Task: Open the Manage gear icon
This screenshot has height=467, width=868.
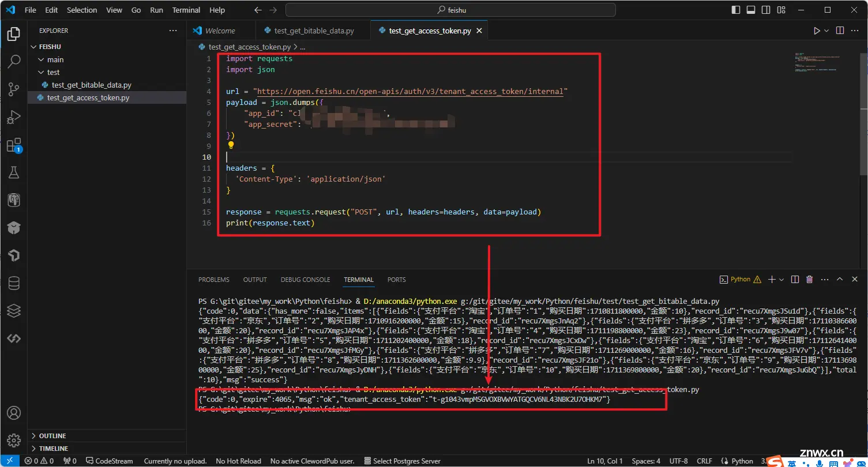Action: tap(13, 440)
